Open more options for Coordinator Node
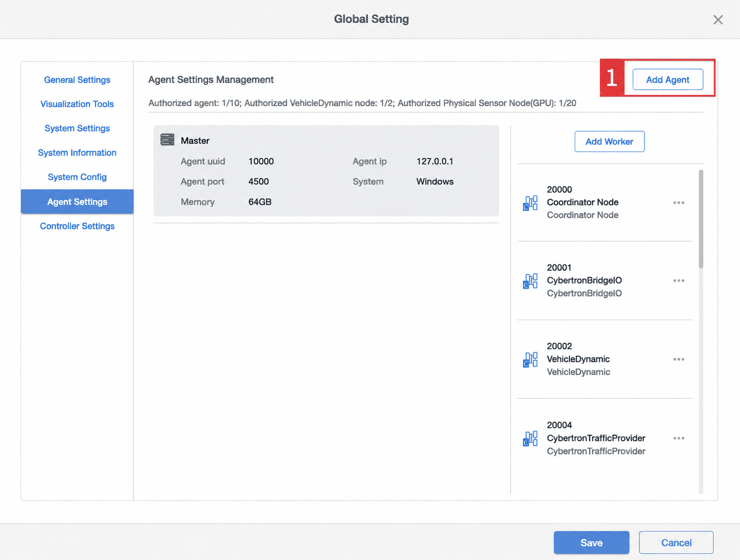The width and height of the screenshot is (740, 560). coord(679,203)
